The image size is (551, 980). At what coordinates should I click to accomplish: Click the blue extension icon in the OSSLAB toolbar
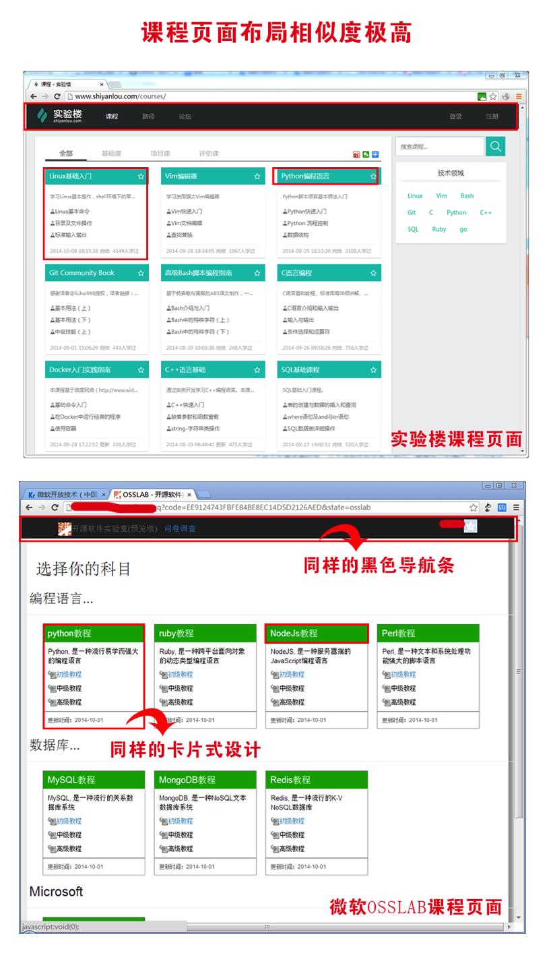[x=502, y=508]
